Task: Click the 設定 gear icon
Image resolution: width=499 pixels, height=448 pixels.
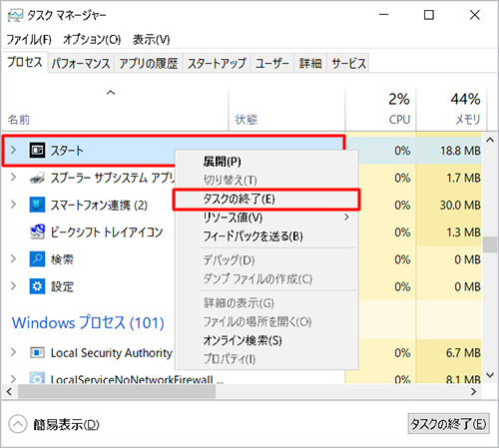Action: tap(37, 286)
